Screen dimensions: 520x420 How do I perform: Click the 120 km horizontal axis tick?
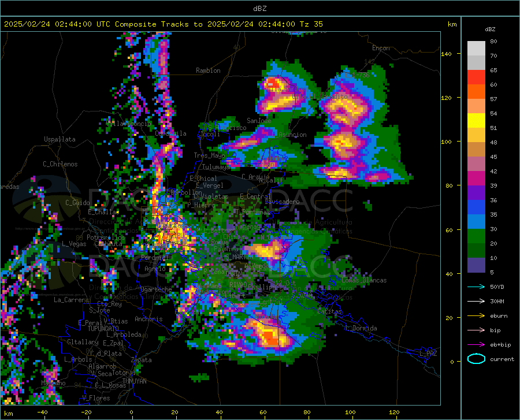[x=394, y=412]
